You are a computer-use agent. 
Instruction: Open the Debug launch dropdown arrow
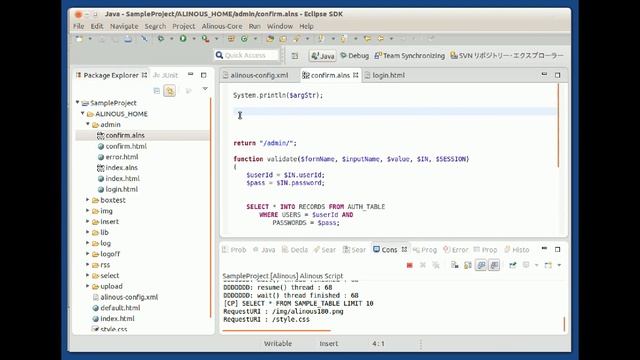(x=172, y=39)
